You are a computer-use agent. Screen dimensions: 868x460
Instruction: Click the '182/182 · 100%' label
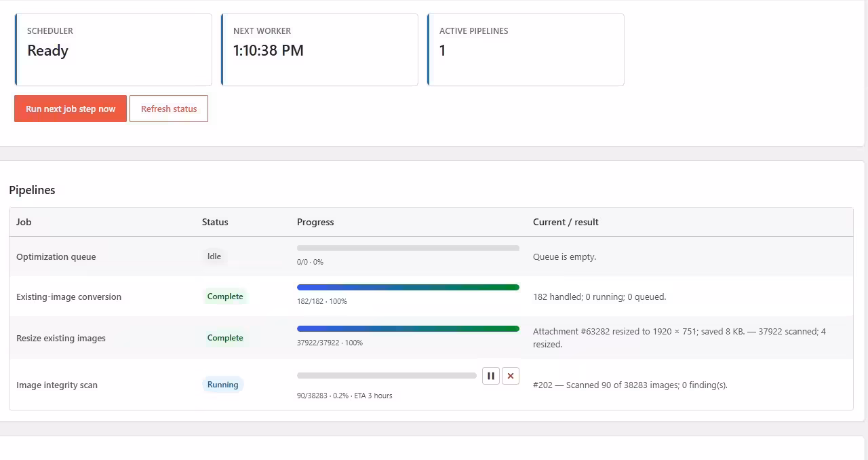click(x=322, y=301)
